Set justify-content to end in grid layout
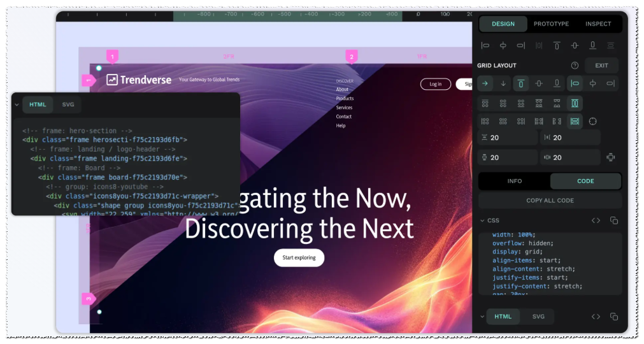 click(521, 121)
